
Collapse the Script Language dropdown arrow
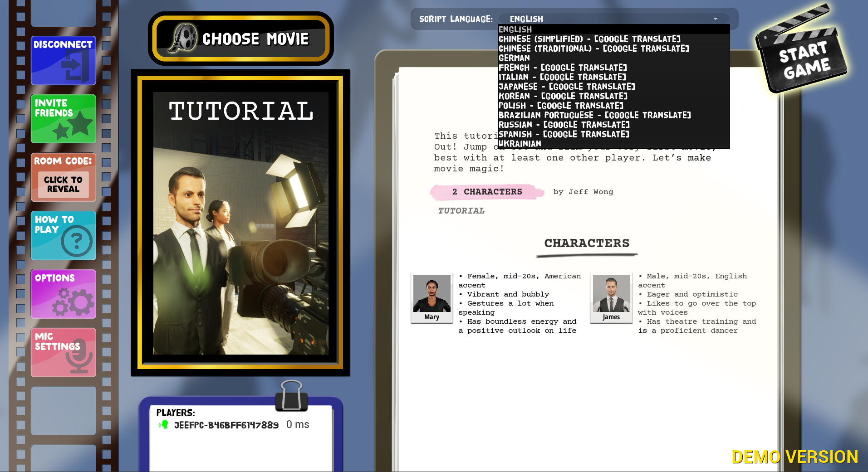tap(716, 19)
